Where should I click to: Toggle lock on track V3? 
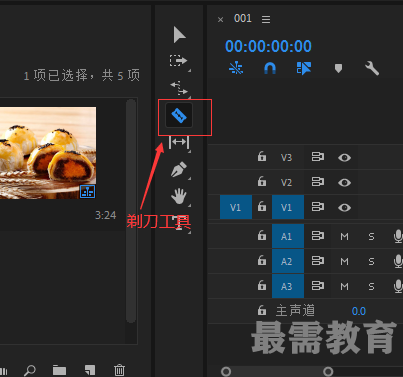coord(262,156)
